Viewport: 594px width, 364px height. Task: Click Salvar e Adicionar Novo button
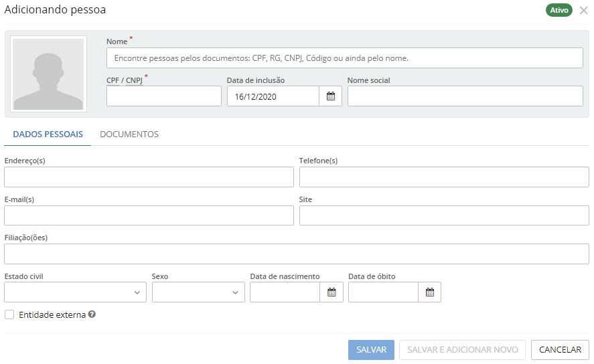pyautogui.click(x=462, y=350)
